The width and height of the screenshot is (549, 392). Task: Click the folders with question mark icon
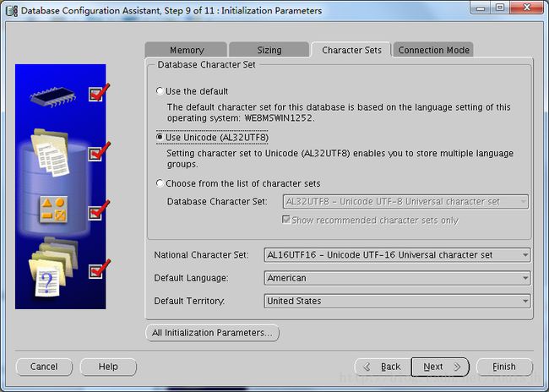52,267
